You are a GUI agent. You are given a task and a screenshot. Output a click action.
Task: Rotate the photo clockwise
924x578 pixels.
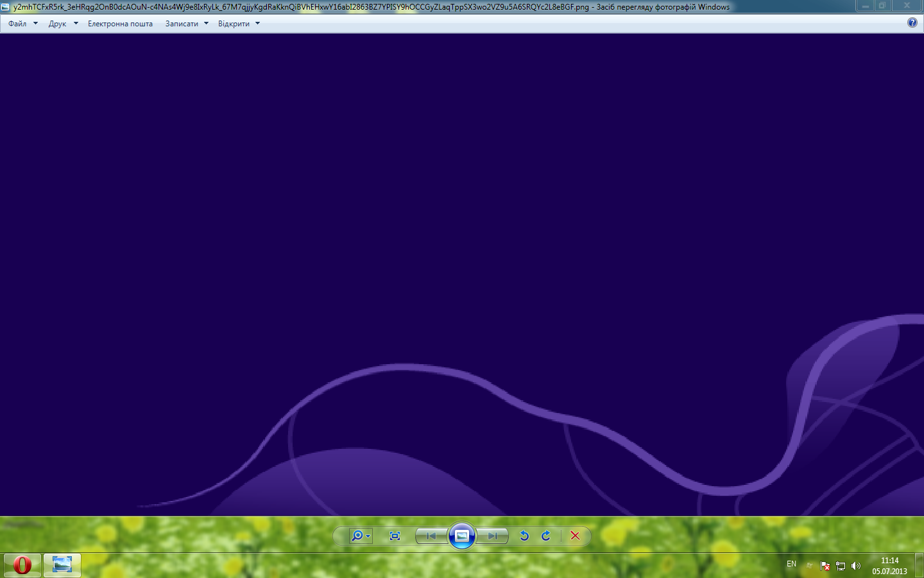pos(546,536)
